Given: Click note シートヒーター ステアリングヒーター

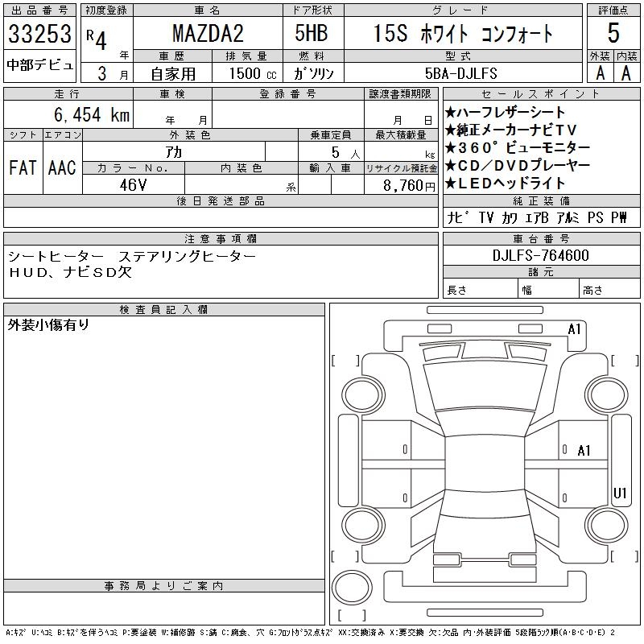Looking at the screenshot, I should click(x=132, y=256).
